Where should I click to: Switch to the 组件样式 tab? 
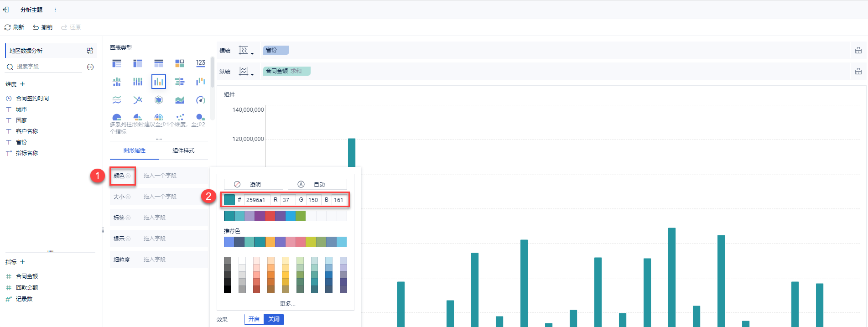click(x=183, y=151)
